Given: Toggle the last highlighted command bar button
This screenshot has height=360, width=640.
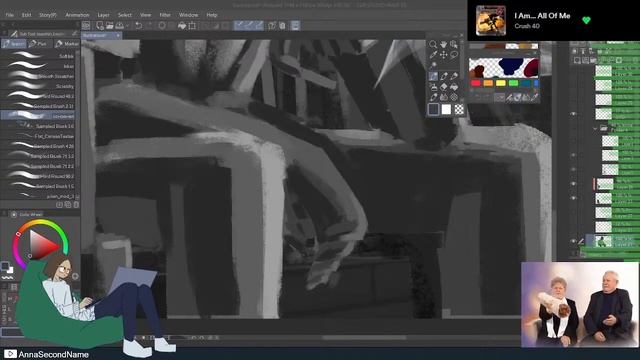Looking at the screenshot, I should click(x=295, y=26).
